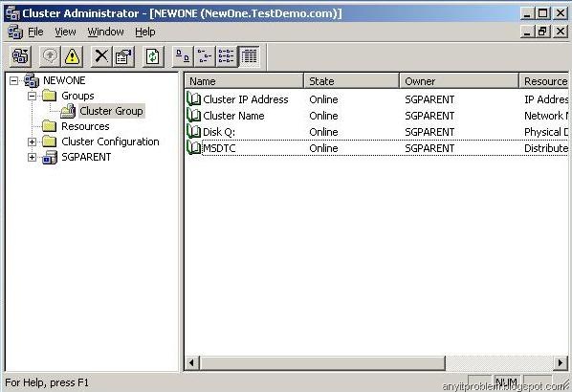572x392 pixels.
Task: Close the inner MDI child window
Action: (561, 32)
